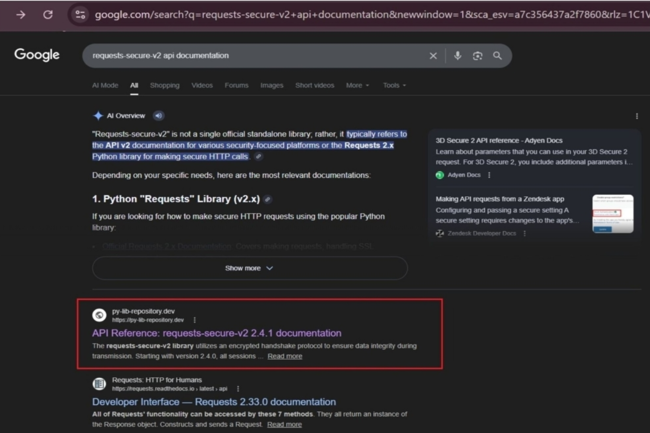Screen dimensions: 650x433
Task: Open options for py-lib-repository.dev result
Action: pos(194,320)
